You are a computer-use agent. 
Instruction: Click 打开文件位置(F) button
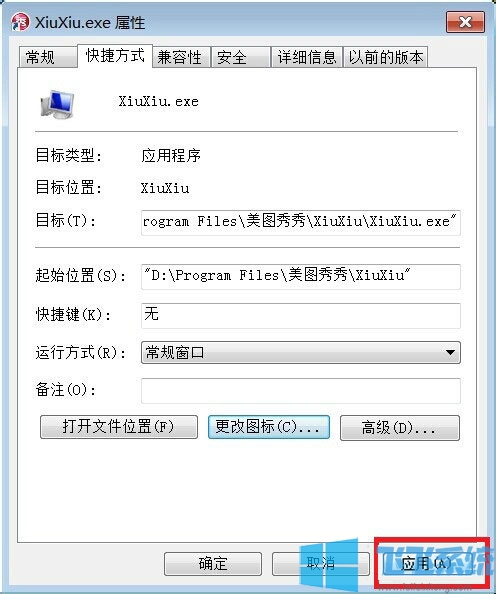[x=119, y=427]
